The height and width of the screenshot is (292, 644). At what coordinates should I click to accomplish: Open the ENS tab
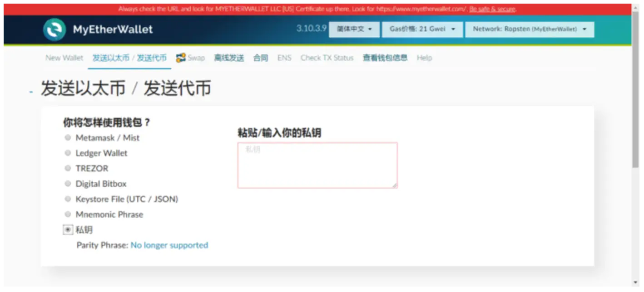284,58
